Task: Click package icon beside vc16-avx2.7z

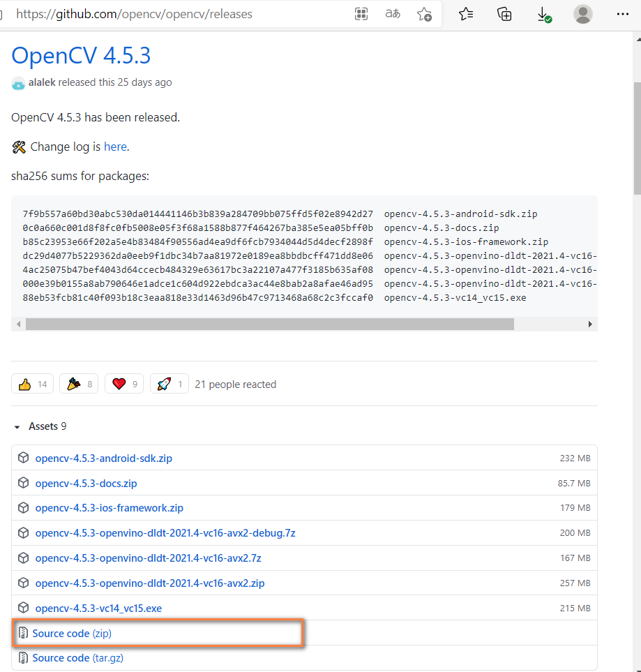Action: click(x=23, y=558)
